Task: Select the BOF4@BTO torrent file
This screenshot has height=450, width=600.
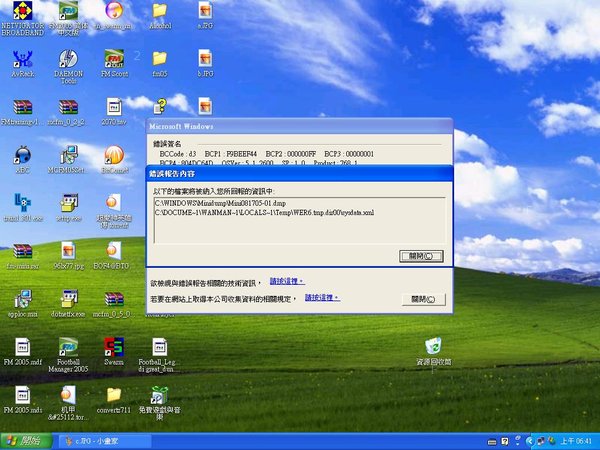Action: pyautogui.click(x=114, y=256)
